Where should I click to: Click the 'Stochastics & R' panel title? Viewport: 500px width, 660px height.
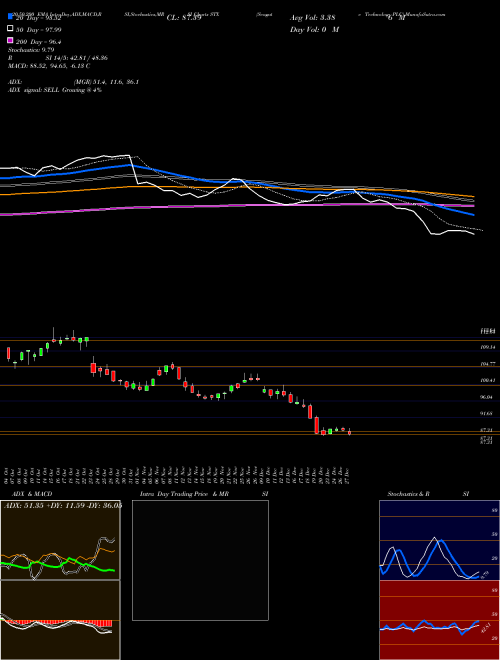click(409, 494)
